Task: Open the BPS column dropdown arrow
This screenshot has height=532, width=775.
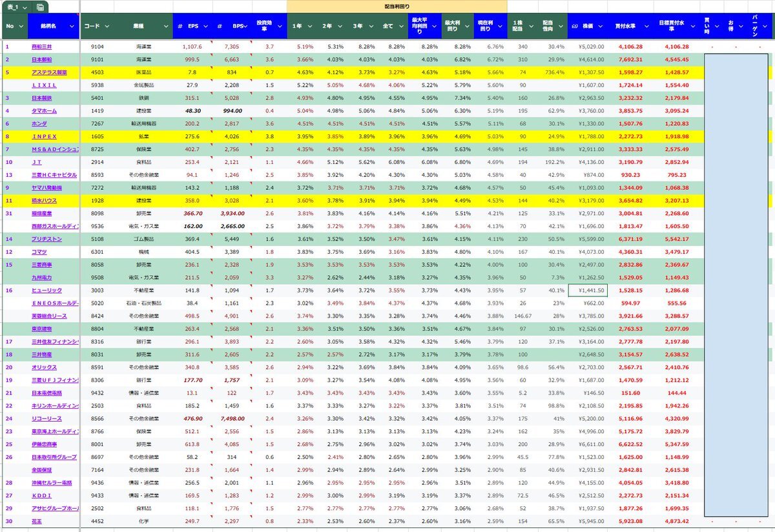Action: click(245, 26)
